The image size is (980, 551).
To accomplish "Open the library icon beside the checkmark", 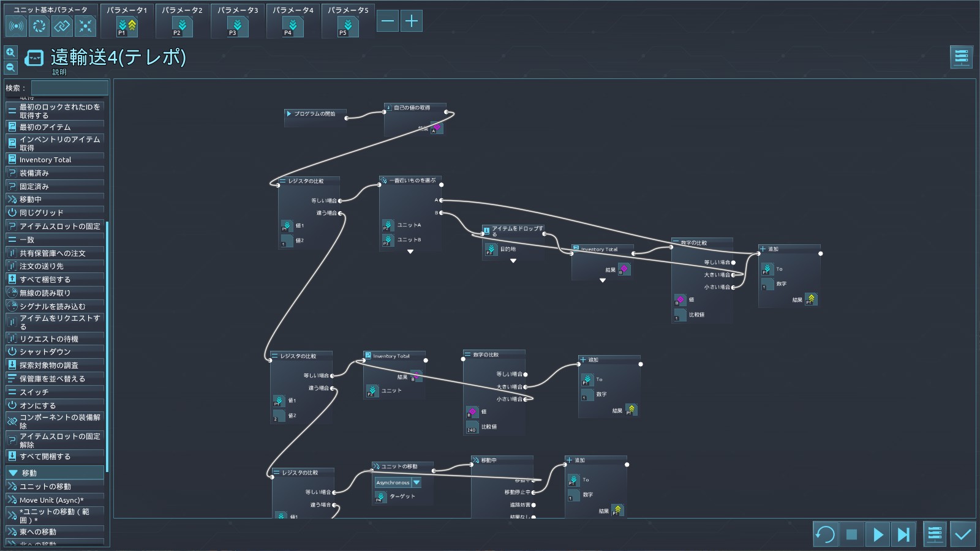I will pos(935,534).
